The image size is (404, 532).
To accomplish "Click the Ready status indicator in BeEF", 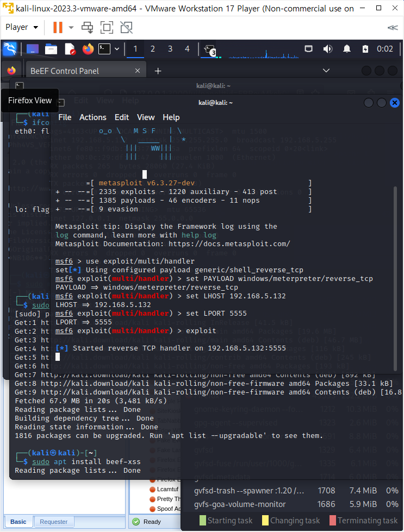I will click(x=147, y=522).
